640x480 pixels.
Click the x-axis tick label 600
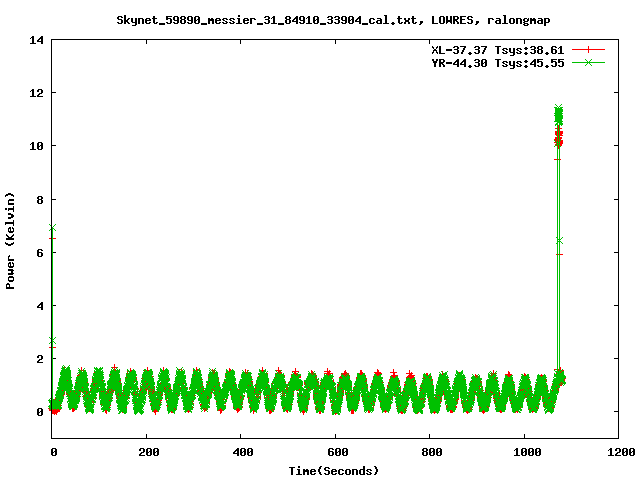(x=338, y=452)
